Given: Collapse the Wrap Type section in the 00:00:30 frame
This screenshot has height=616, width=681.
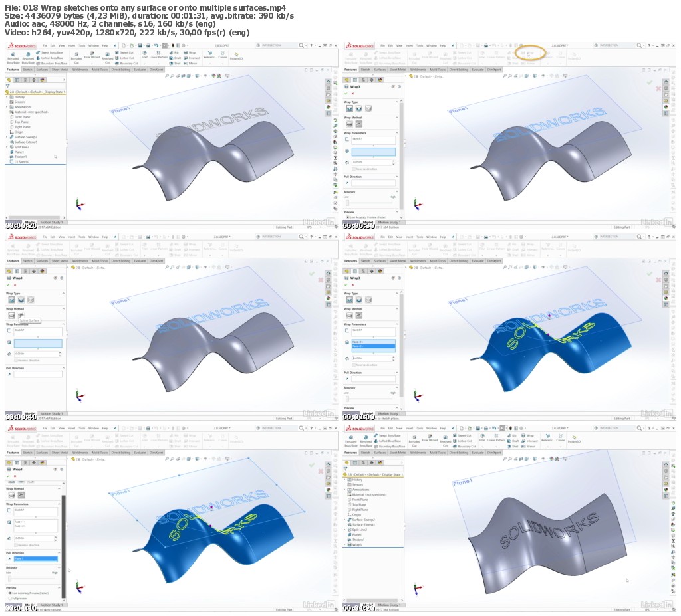Looking at the screenshot, I should click(396, 102).
